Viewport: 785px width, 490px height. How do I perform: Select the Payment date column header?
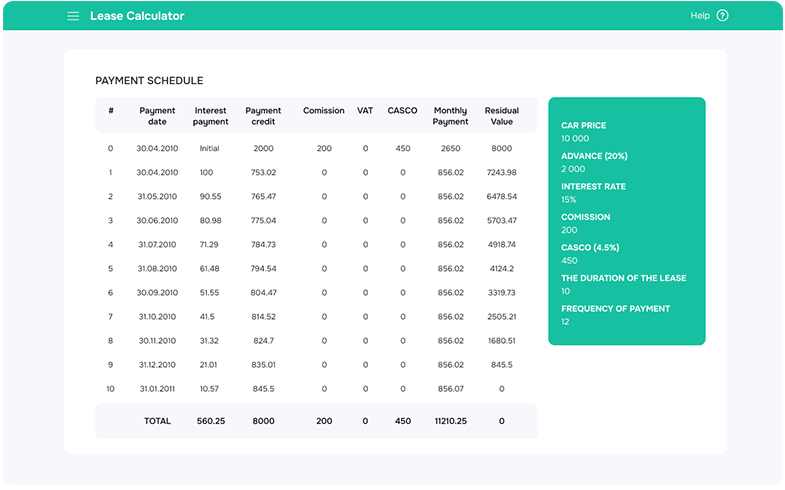coord(158,116)
